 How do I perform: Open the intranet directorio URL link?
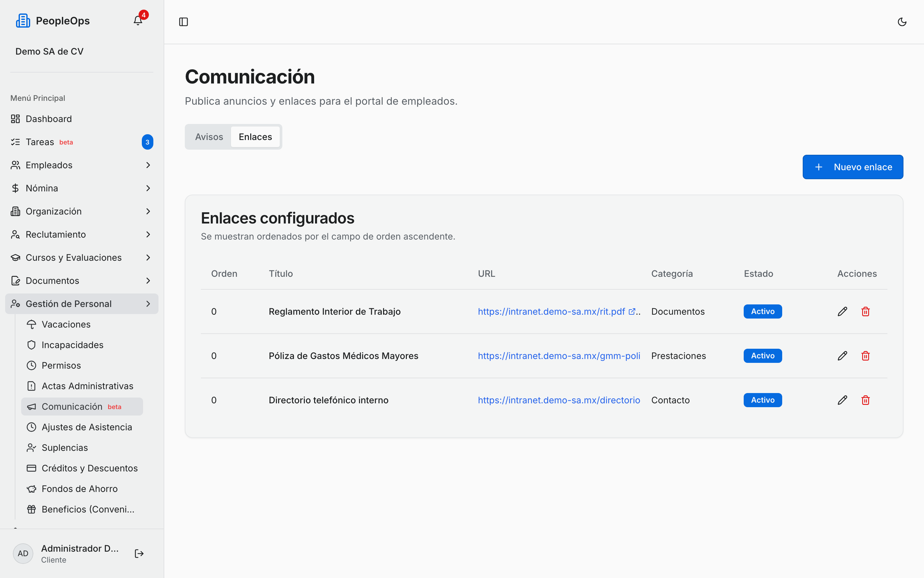tap(559, 400)
